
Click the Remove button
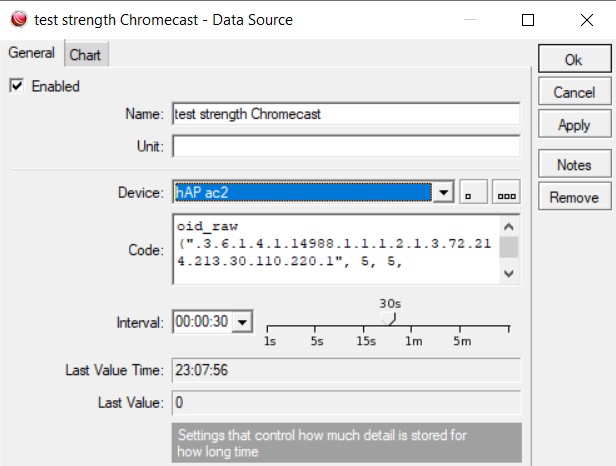coord(574,197)
